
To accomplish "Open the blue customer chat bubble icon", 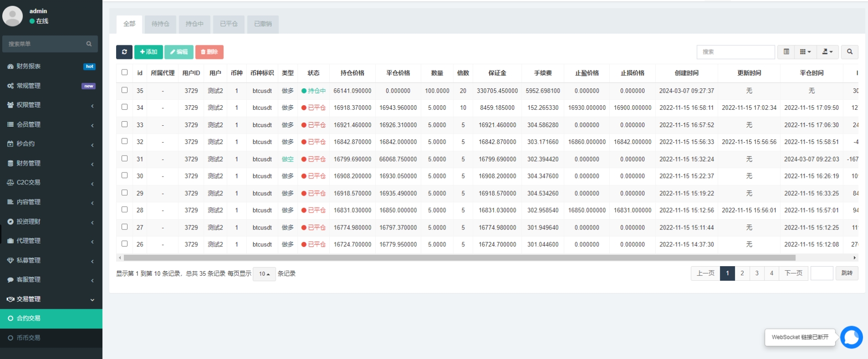I will point(851,338).
